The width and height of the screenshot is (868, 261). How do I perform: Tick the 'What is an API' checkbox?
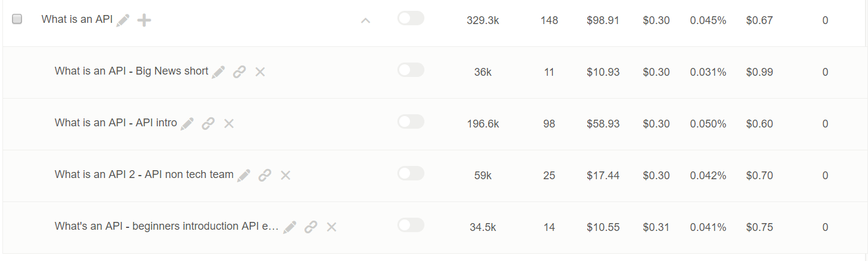point(17,19)
